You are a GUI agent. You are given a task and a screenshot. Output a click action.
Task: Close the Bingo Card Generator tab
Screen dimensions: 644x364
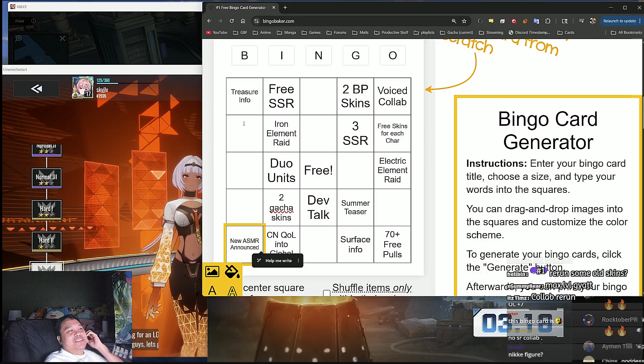pyautogui.click(x=274, y=7)
